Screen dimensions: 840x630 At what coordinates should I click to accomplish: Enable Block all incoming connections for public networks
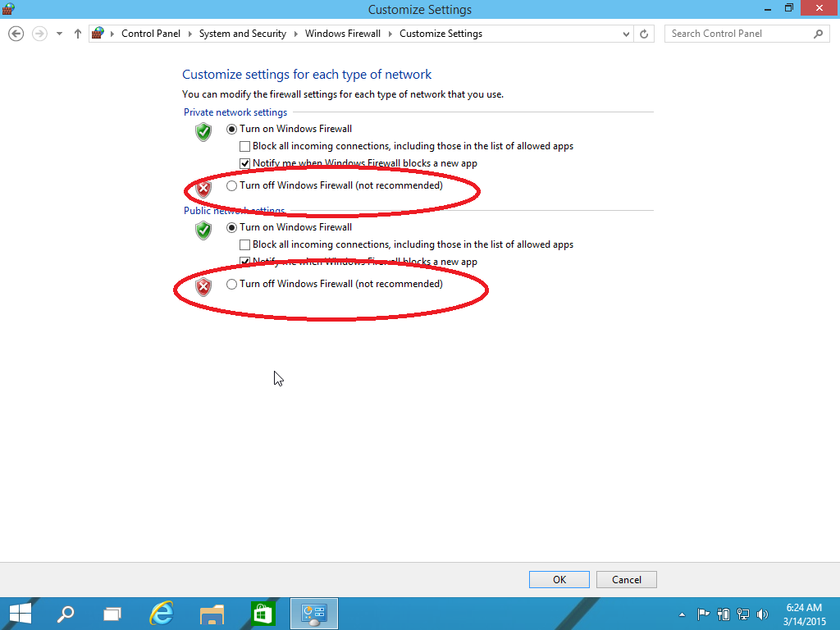click(x=244, y=244)
